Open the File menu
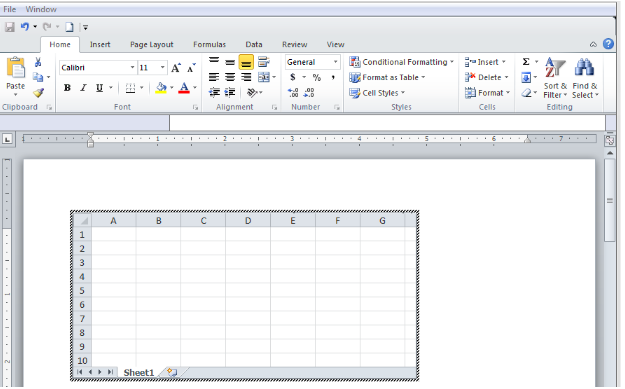Image resolution: width=625 pixels, height=389 pixels. 10,9
